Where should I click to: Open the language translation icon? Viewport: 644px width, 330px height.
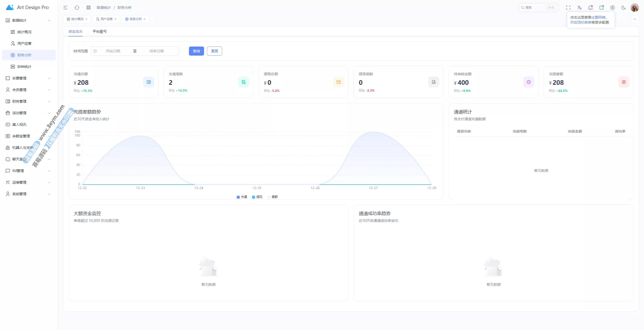coord(579,8)
